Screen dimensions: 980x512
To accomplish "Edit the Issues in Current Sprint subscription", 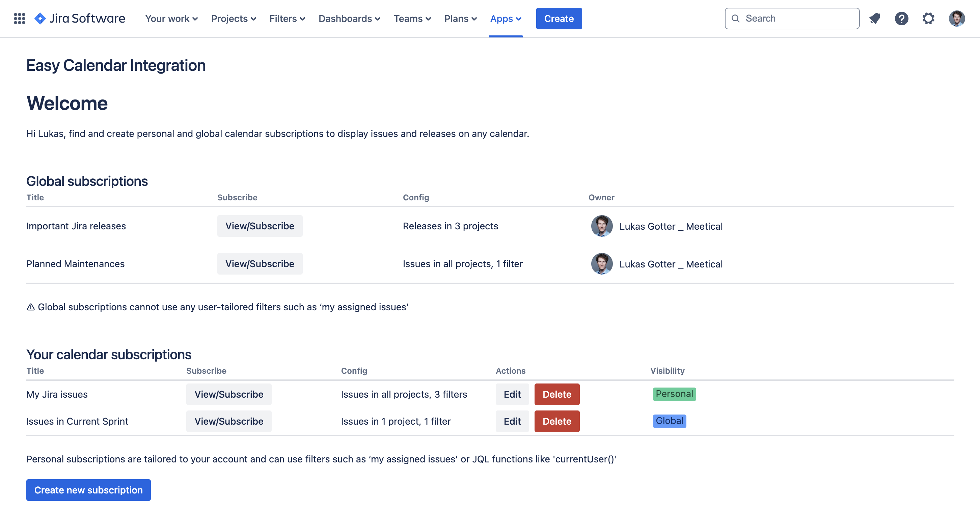I will click(512, 421).
